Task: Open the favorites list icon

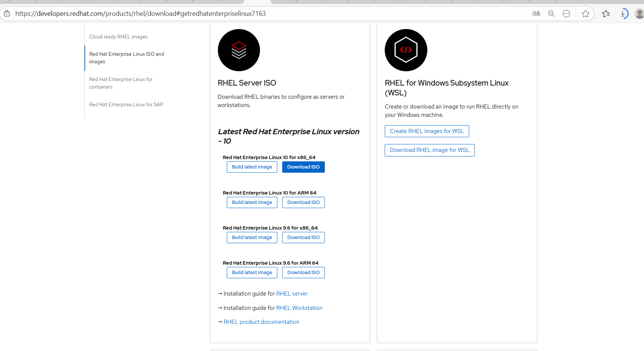Action: click(606, 14)
